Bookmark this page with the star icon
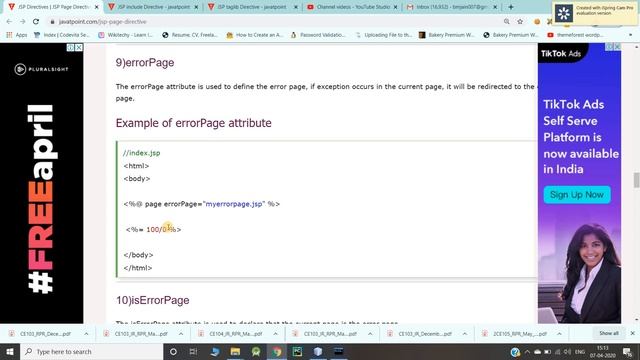 click(x=520, y=22)
